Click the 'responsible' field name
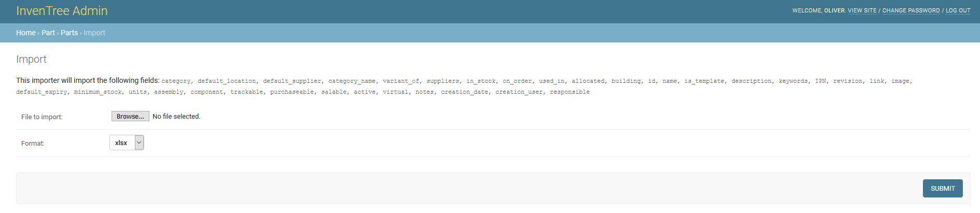Viewport: 980px width, 213px height. point(570,92)
